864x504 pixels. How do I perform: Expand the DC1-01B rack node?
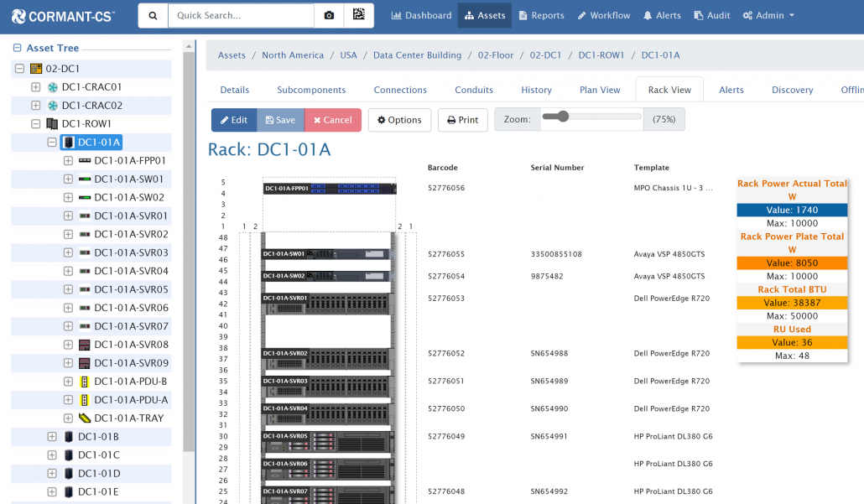coord(52,437)
